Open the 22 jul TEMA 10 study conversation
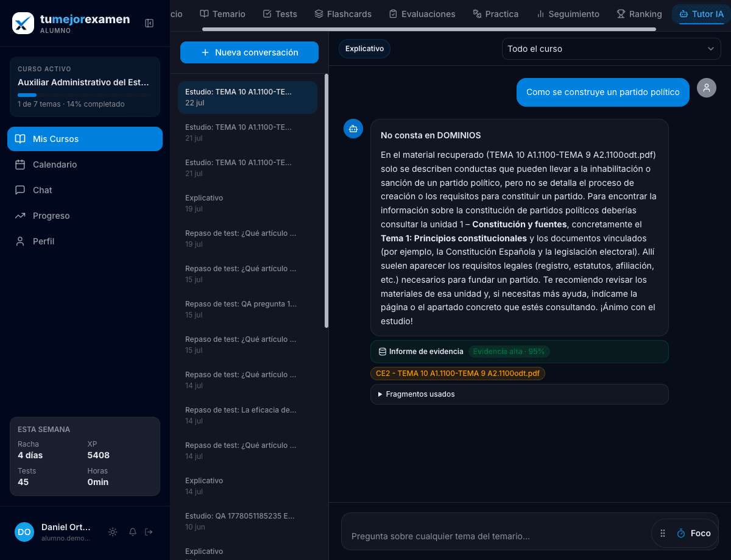This screenshot has height=560, width=731. [247, 97]
